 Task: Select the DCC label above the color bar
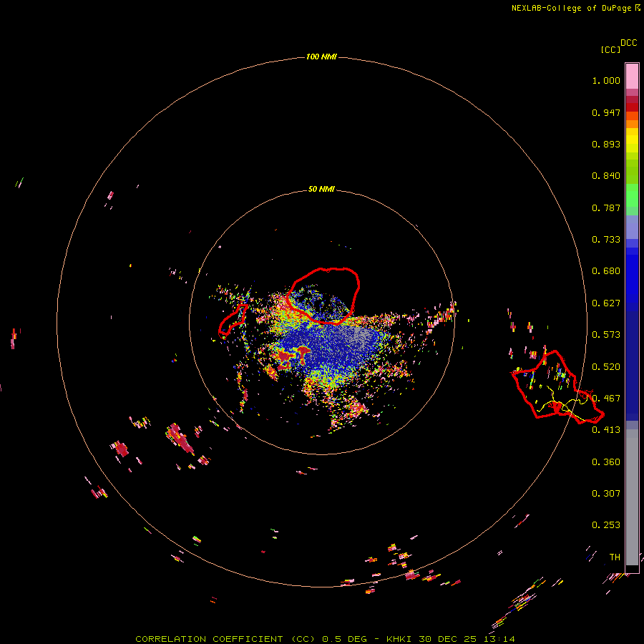[629, 43]
